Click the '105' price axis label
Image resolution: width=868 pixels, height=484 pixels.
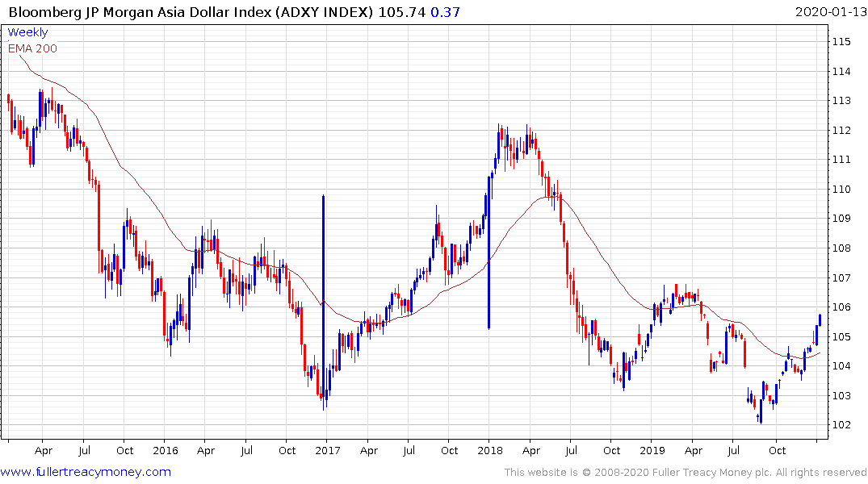pos(841,337)
